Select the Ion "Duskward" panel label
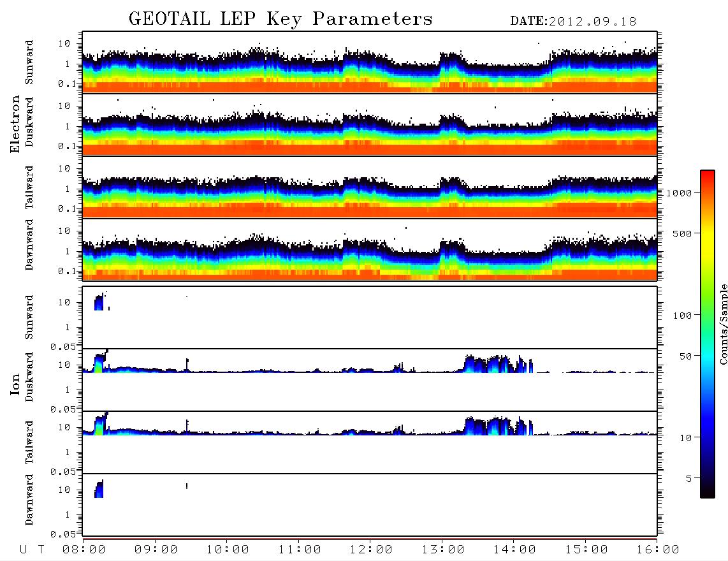The image size is (728, 561). pos(29,377)
